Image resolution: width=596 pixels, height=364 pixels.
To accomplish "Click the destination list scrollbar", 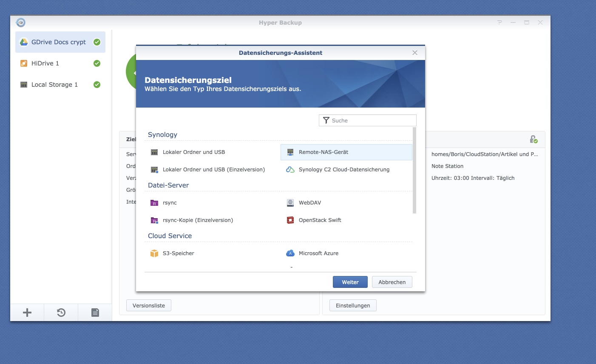I will (414, 170).
